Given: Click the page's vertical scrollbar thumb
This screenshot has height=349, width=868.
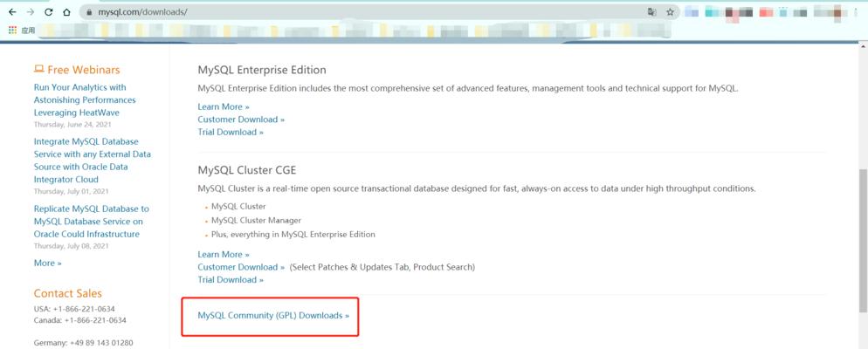Looking at the screenshot, I should click(x=863, y=240).
